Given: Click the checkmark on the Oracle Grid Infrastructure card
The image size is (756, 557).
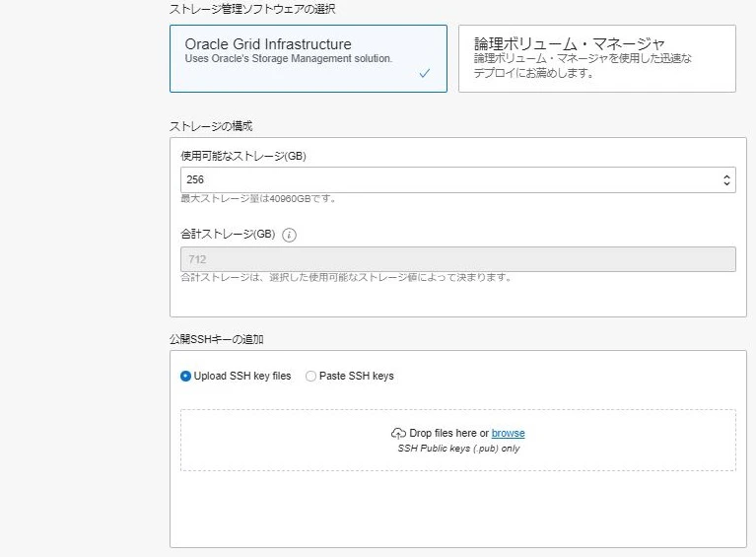Looking at the screenshot, I should pyautogui.click(x=424, y=73).
